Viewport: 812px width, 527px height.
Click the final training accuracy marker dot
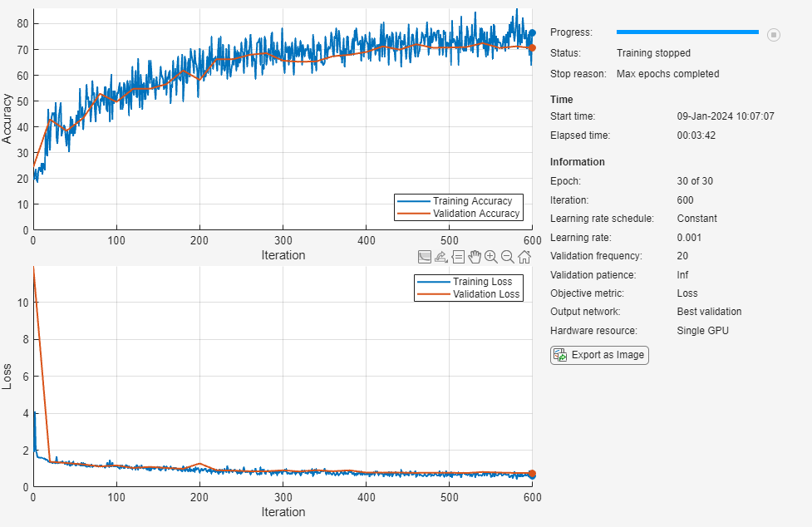tap(532, 33)
